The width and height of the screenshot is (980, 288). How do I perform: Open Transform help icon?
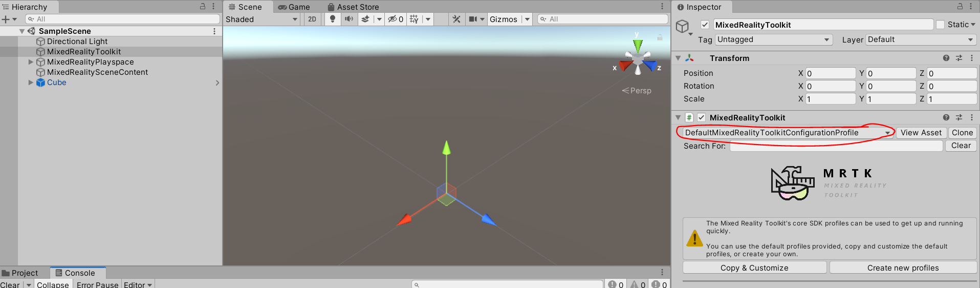coord(946,58)
